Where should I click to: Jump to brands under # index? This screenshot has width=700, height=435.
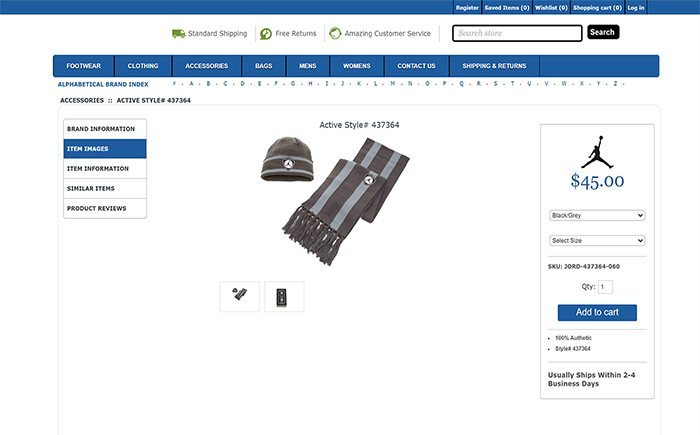(174, 84)
